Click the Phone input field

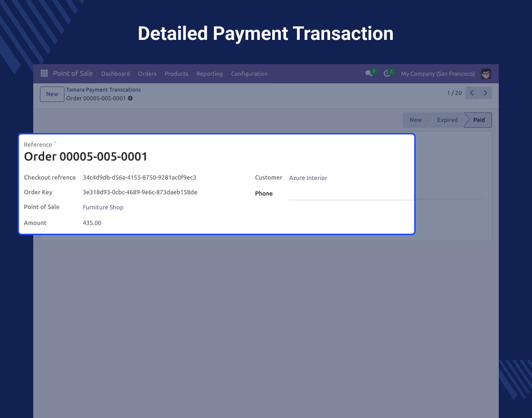351,194
